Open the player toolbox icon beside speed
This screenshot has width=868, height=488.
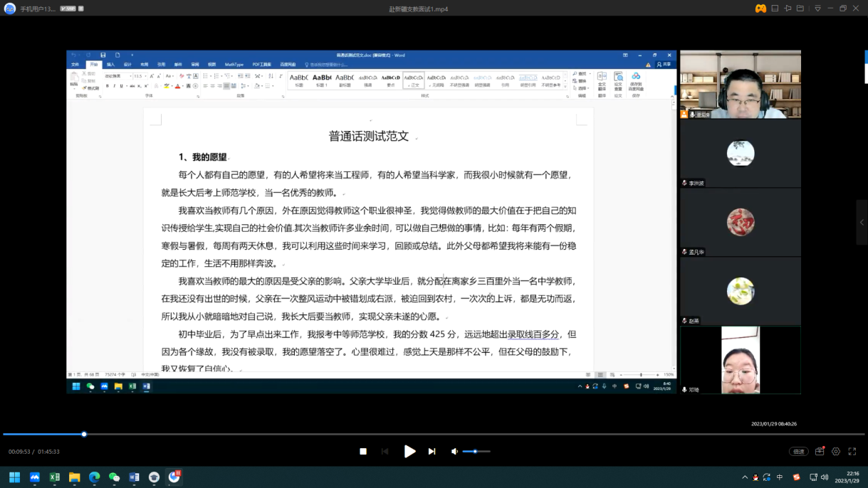pos(820,452)
